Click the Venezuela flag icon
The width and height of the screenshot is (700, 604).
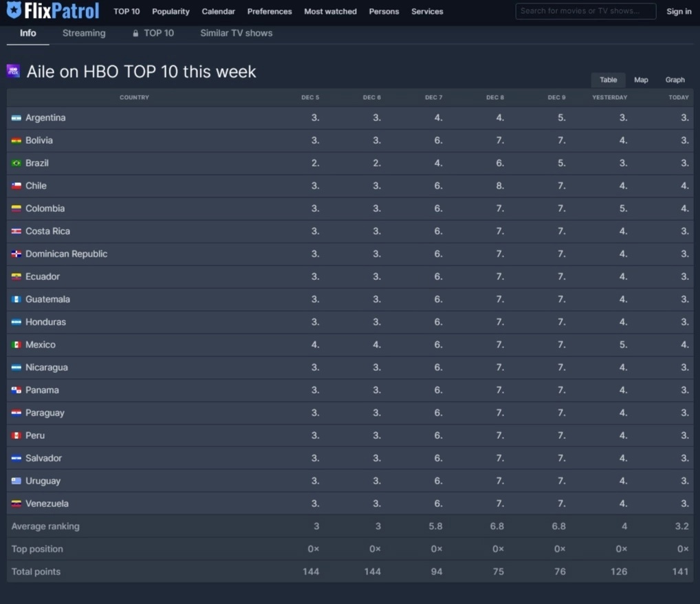point(17,504)
